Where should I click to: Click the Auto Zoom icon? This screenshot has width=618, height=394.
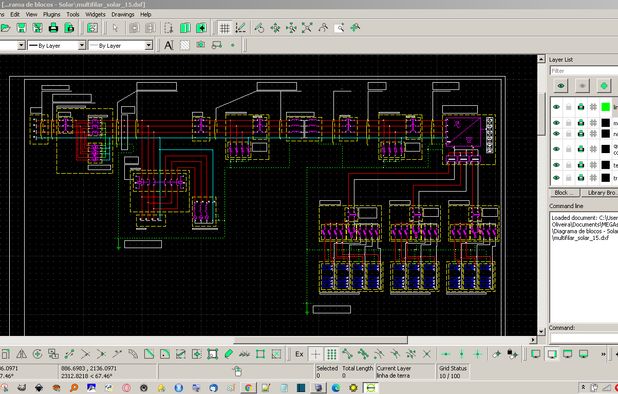click(x=307, y=28)
